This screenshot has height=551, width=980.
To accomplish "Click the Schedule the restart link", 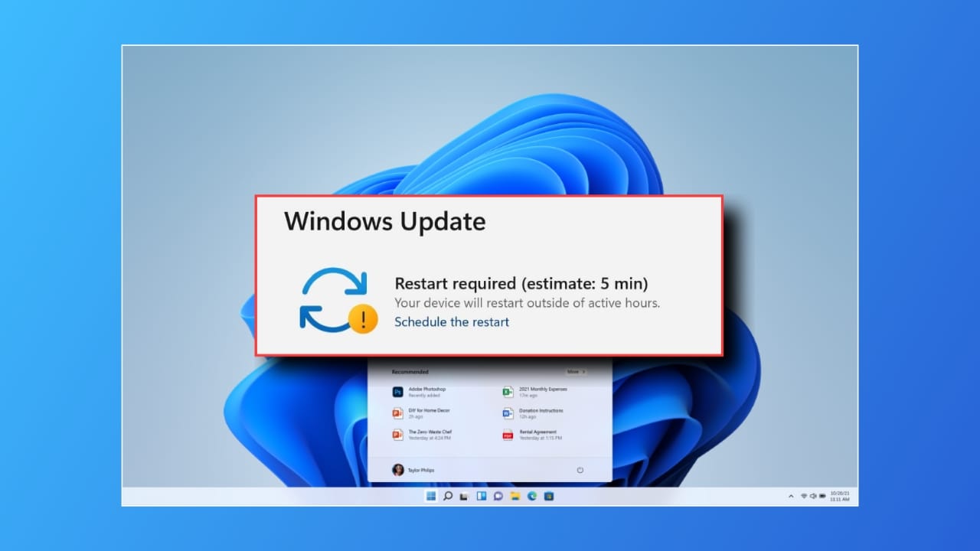I will click(x=451, y=322).
